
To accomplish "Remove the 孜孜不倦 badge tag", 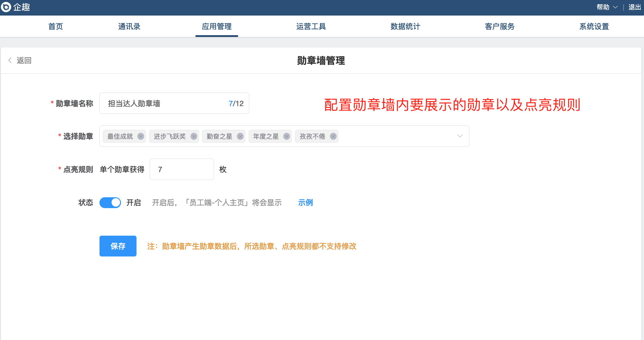I will click(x=333, y=136).
